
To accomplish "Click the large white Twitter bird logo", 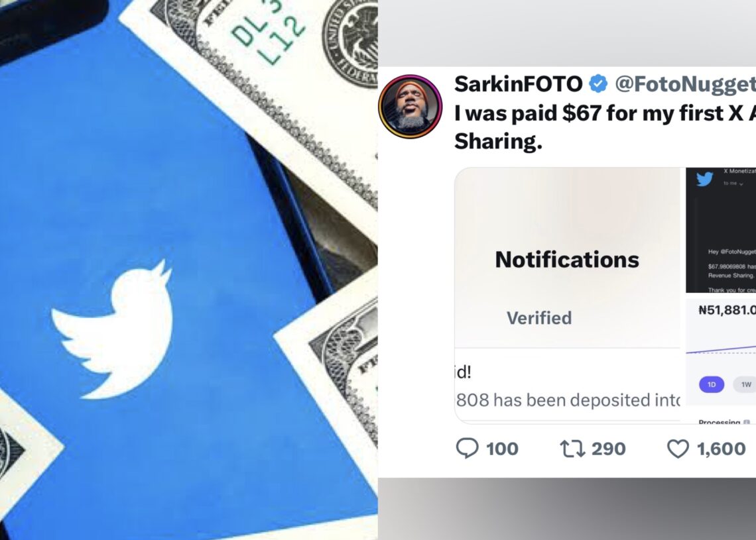I will coord(112,330).
